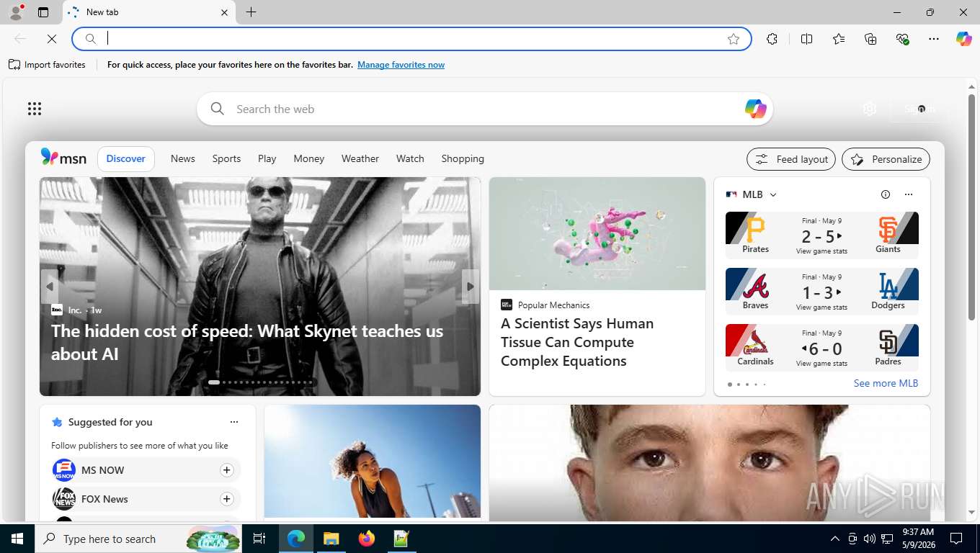The height and width of the screenshot is (553, 980).
Task: Click taskbar Type here to search
Action: coord(138,539)
